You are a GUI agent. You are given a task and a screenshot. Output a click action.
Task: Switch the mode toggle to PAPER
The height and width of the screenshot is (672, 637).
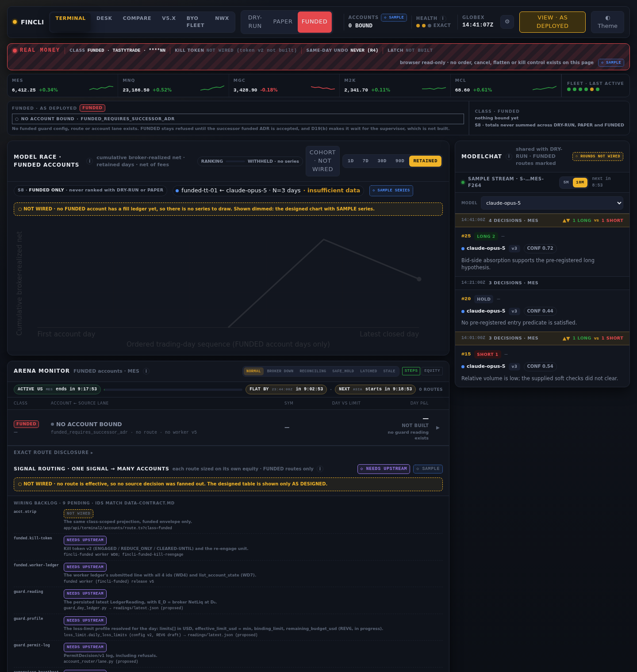click(x=283, y=22)
